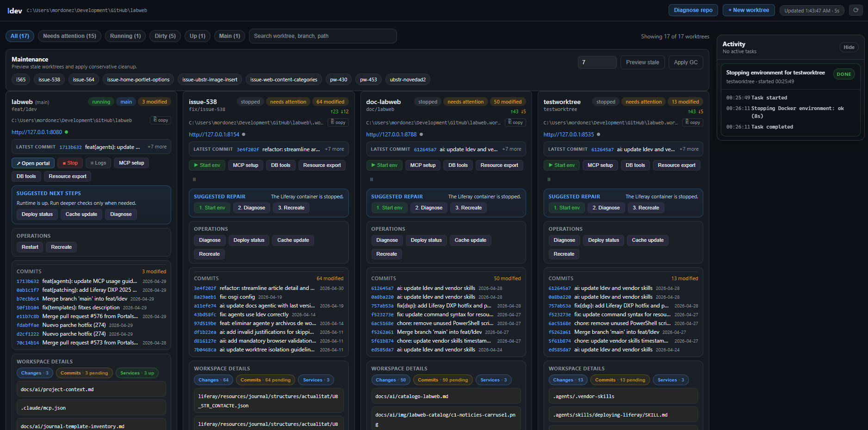
Task: Click Apply GC button
Action: click(x=686, y=62)
